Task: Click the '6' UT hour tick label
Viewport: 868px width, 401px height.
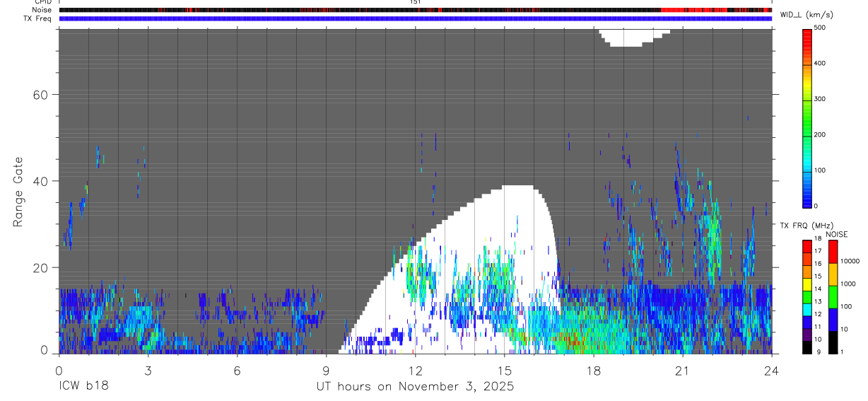Action: (x=237, y=370)
